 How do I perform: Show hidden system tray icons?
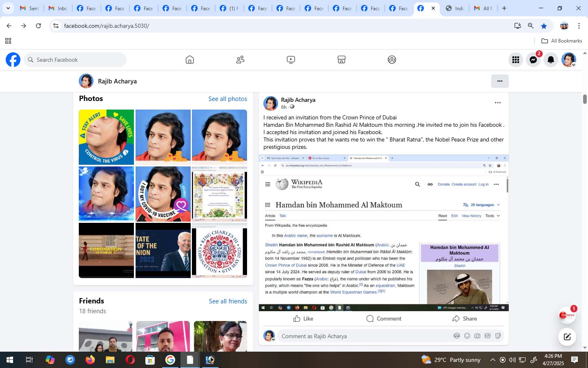(x=492, y=360)
